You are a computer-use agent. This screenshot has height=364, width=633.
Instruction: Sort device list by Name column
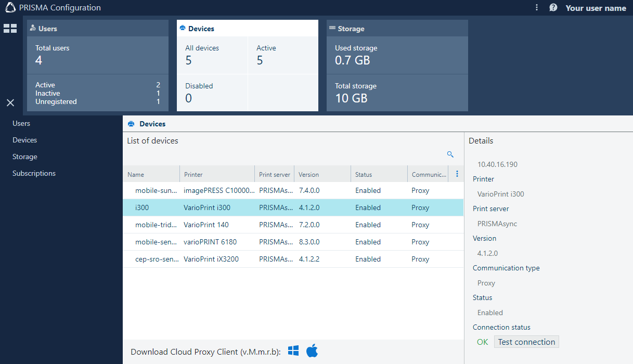[151, 174]
